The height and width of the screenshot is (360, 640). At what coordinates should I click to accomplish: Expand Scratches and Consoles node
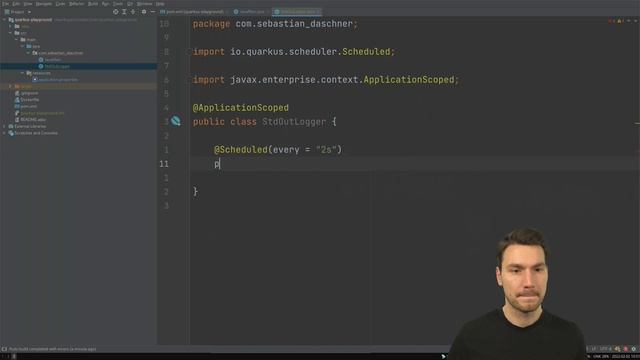coord(4,133)
